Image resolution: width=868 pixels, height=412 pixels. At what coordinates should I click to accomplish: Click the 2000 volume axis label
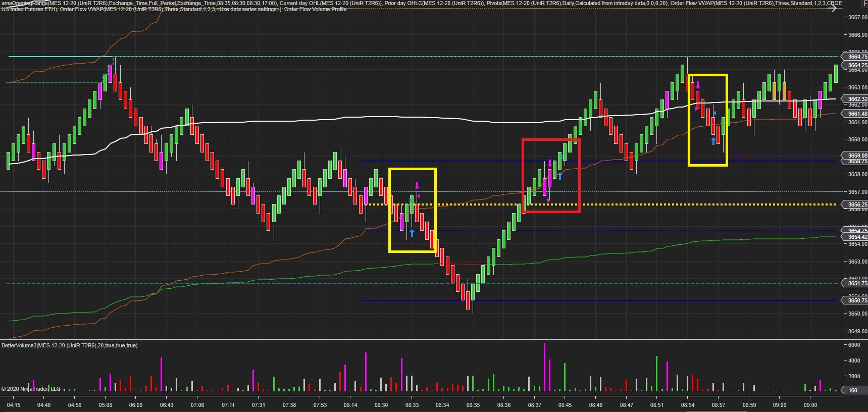tap(854, 376)
